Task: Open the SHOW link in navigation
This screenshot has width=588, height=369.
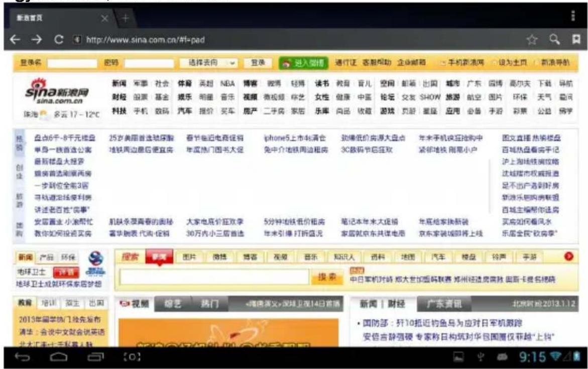Action: coord(430,97)
